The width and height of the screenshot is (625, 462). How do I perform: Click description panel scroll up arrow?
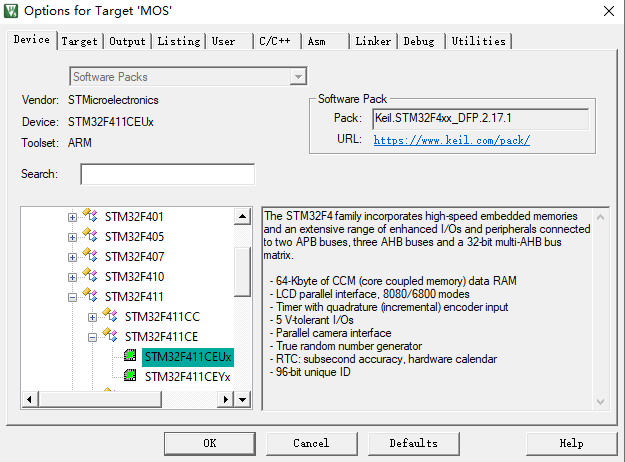pyautogui.click(x=600, y=217)
